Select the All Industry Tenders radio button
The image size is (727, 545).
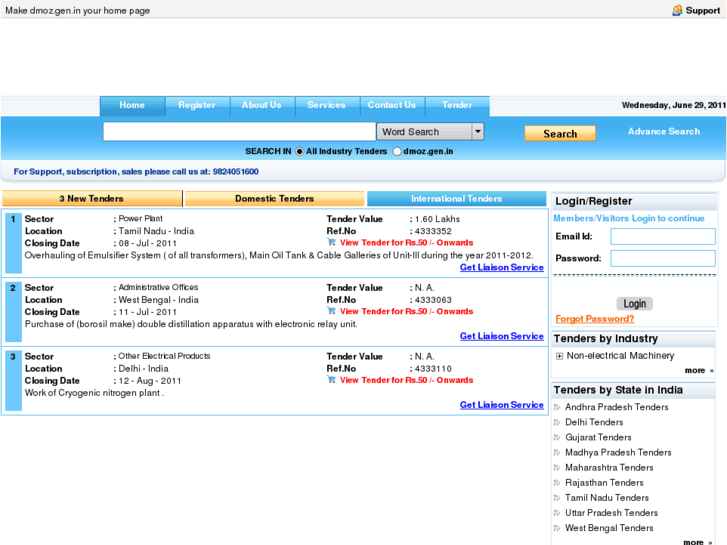tap(300, 152)
